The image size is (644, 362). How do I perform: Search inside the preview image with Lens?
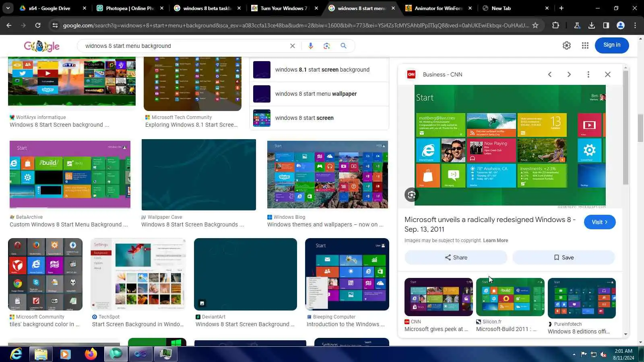pos(411,195)
